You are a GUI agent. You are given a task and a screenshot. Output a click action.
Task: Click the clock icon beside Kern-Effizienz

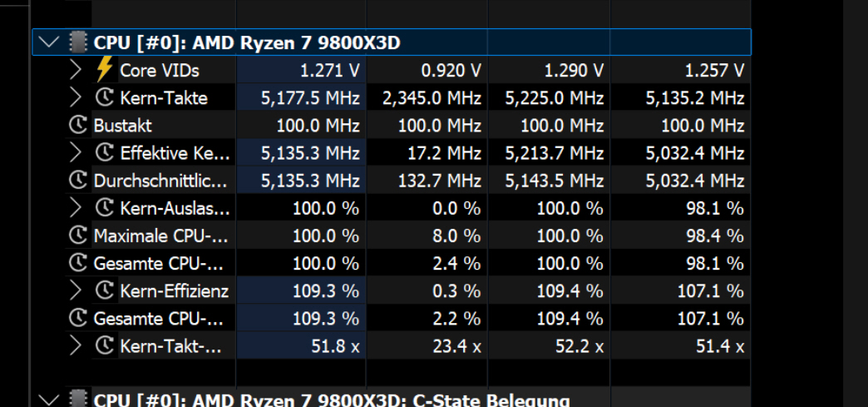[105, 290]
